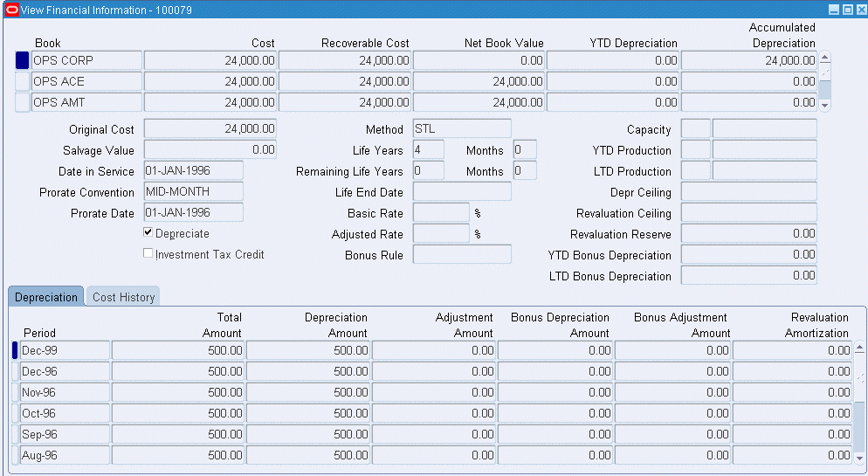
Task: Click the Bonus Rule field
Action: click(x=462, y=255)
